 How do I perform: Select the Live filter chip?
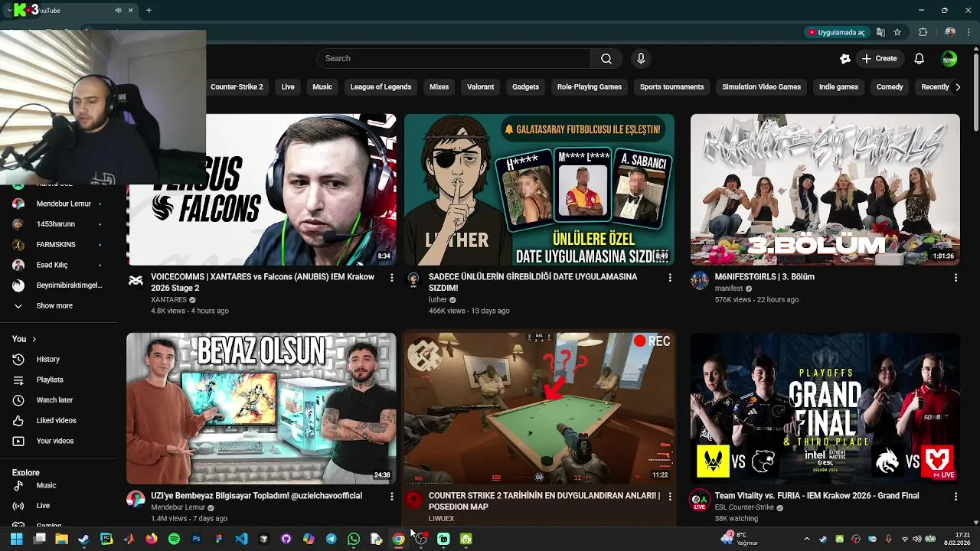click(288, 87)
